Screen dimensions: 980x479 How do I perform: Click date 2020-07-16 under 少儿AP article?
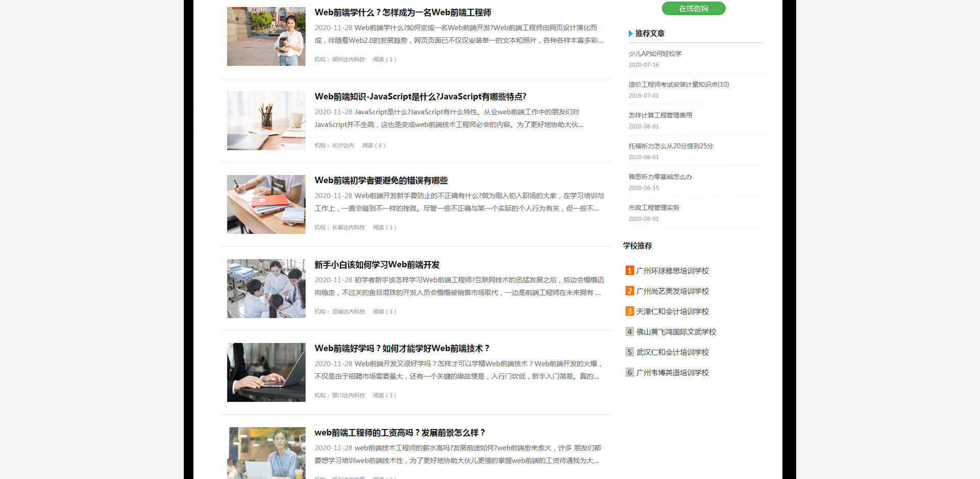tap(644, 65)
